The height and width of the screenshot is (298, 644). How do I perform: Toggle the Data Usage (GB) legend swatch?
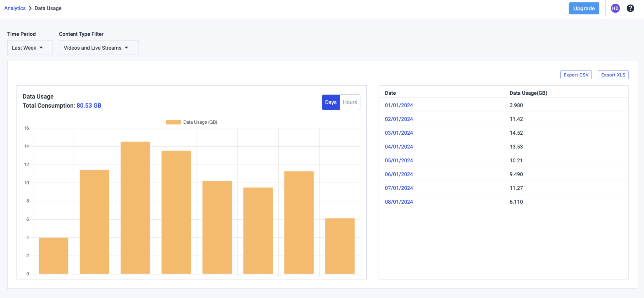[x=173, y=122]
